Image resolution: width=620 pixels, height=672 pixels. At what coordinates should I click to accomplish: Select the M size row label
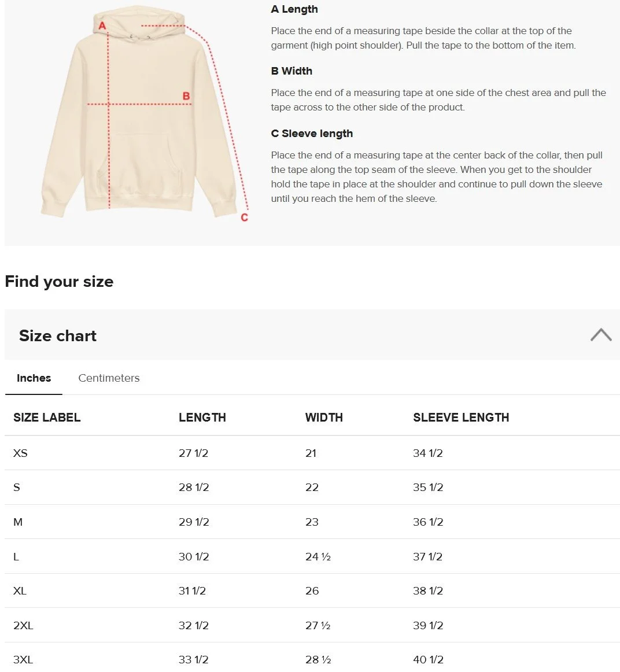coord(18,522)
